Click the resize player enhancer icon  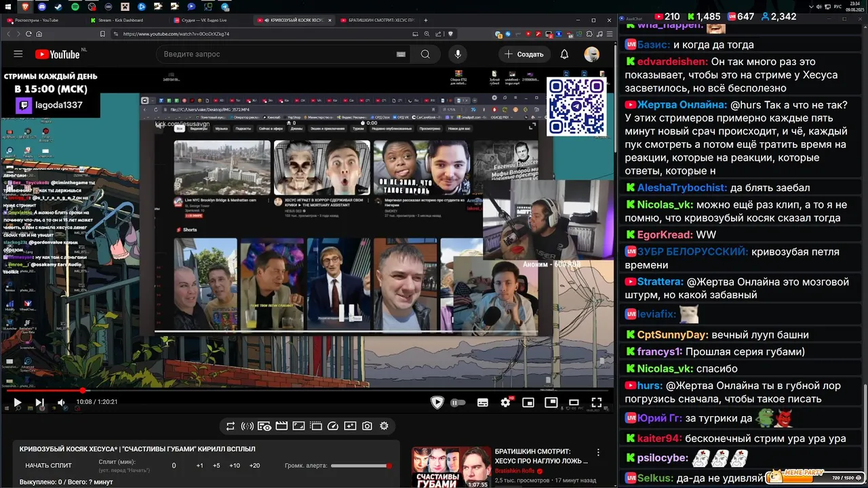(x=298, y=426)
